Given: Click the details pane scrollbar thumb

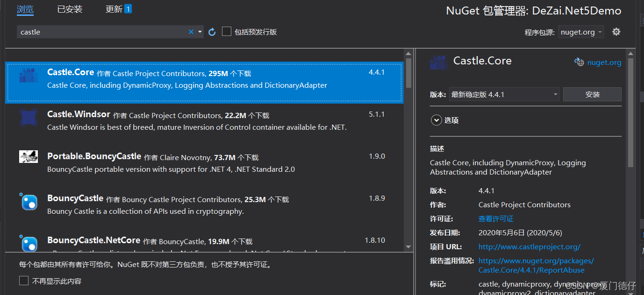Looking at the screenshot, I should click(630, 112).
